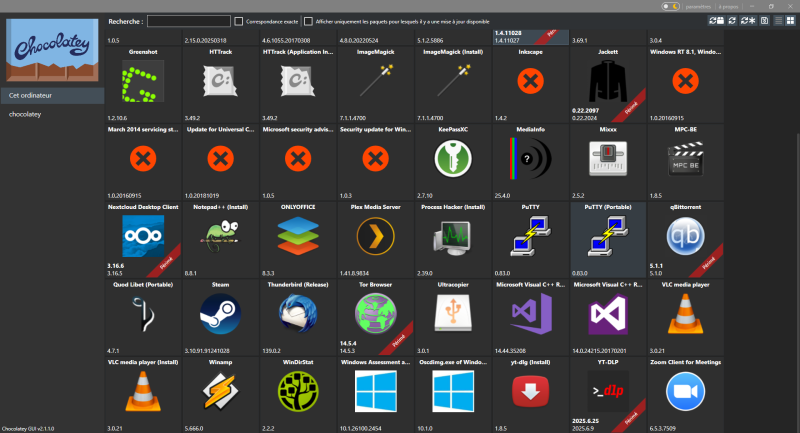The height and width of the screenshot is (433, 800).
Task: Click the Chocolatey GUI v2.1.1.0 version text
Action: pyautogui.click(x=28, y=429)
